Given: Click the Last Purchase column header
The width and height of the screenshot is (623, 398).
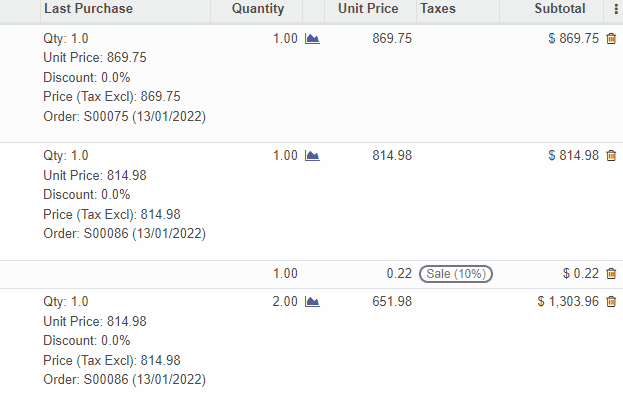Looking at the screenshot, I should tap(88, 9).
